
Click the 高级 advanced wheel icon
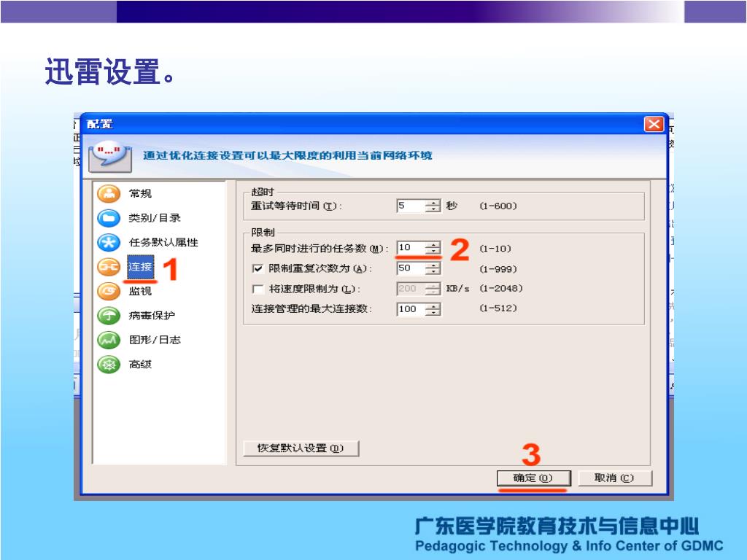coord(109,365)
